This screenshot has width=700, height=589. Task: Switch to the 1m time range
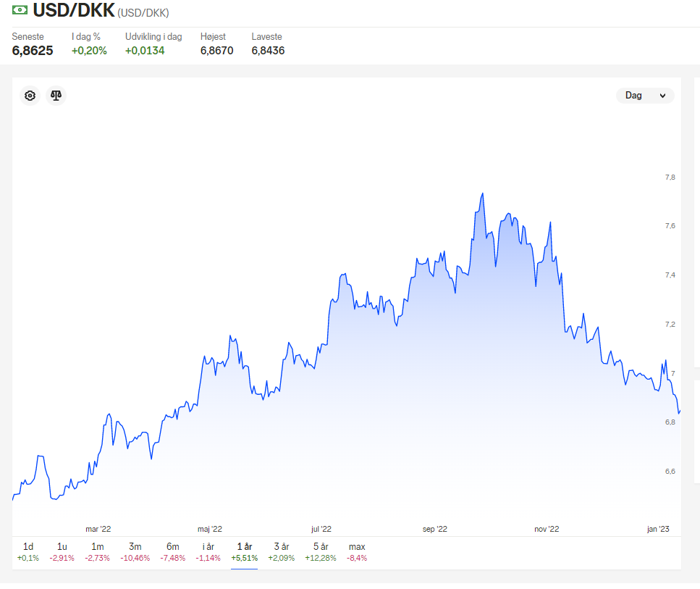(x=97, y=552)
